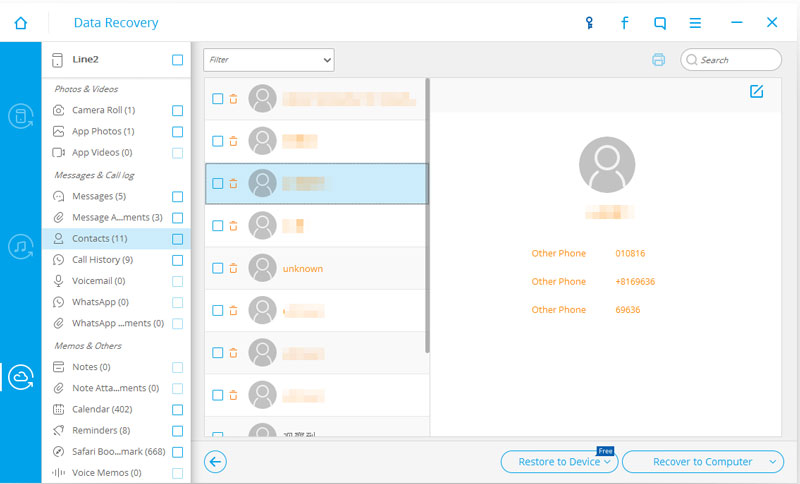
Task: Open Calendar (402) category
Action: pyautogui.click(x=102, y=410)
